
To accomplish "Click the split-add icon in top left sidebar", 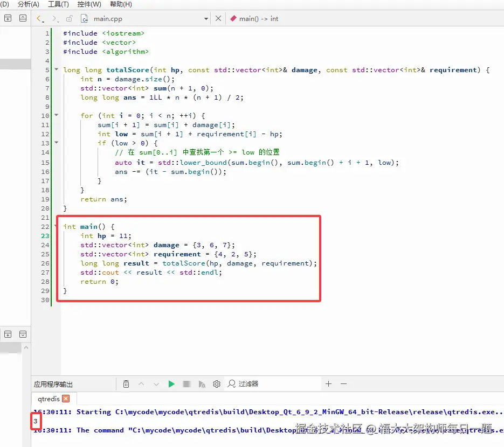I will tap(8, 18).
